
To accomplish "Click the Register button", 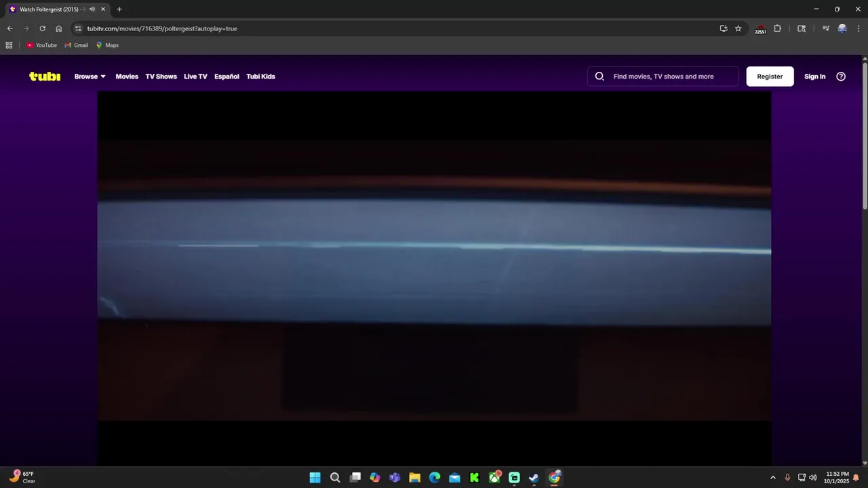I will [x=770, y=77].
